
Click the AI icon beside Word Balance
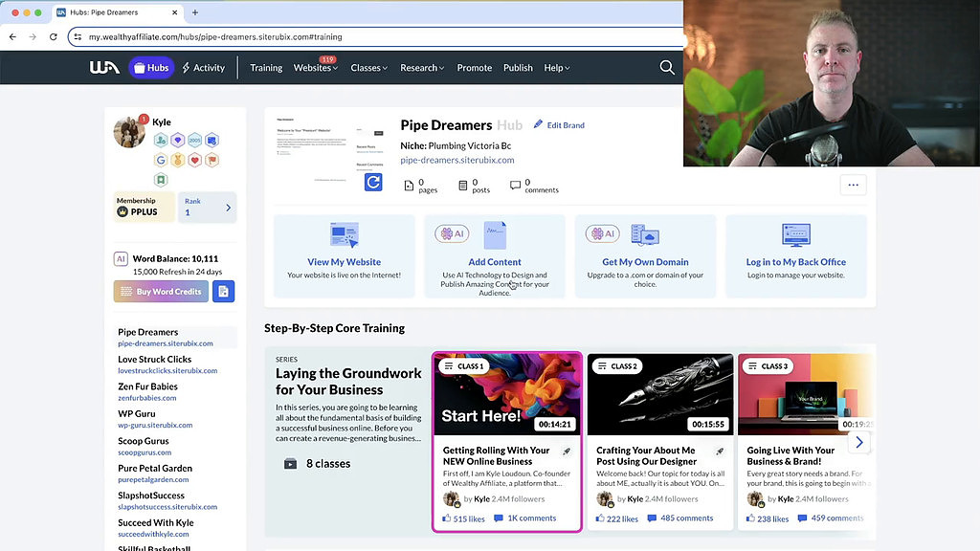(121, 257)
